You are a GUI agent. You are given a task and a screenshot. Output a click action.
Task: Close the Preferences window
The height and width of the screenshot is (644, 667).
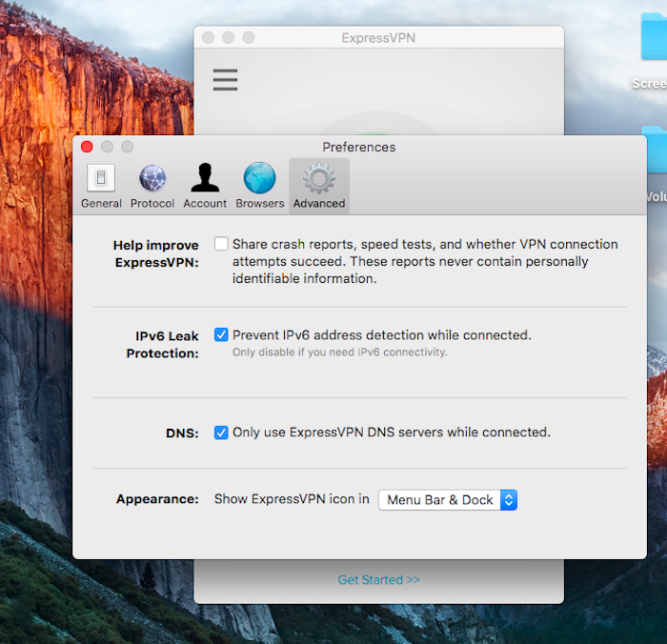[87, 147]
